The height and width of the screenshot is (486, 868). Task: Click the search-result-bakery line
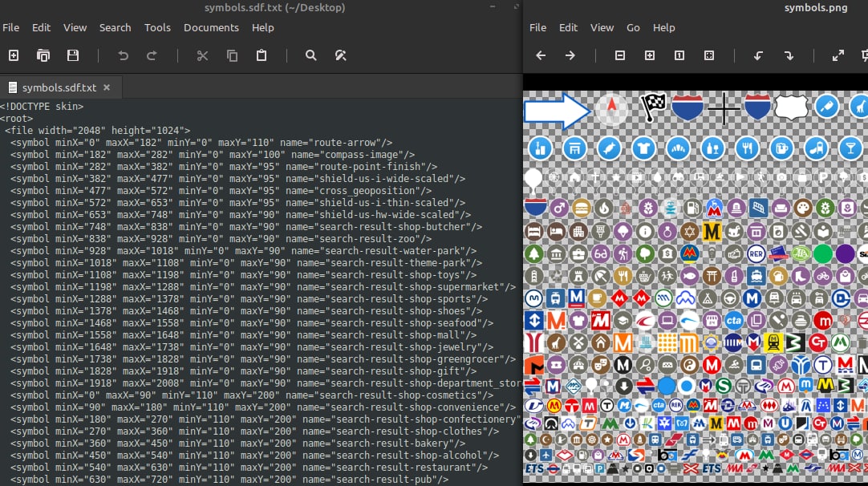tap(237, 443)
